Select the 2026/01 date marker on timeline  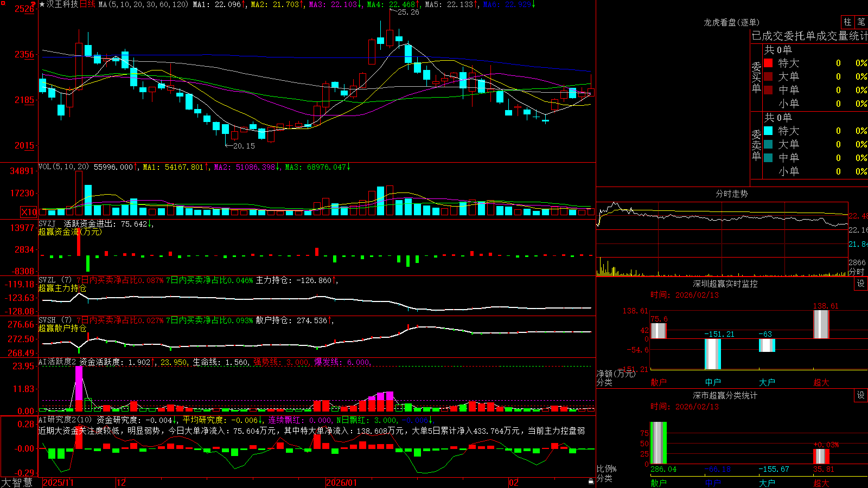(x=341, y=483)
